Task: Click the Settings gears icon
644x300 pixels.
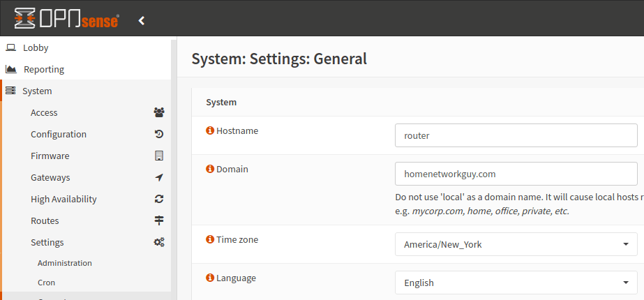Action: tap(159, 242)
